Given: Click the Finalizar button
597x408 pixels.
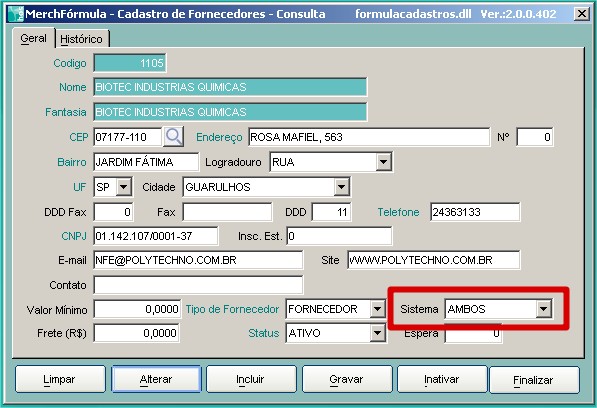Looking at the screenshot, I should pyautogui.click(x=534, y=380).
